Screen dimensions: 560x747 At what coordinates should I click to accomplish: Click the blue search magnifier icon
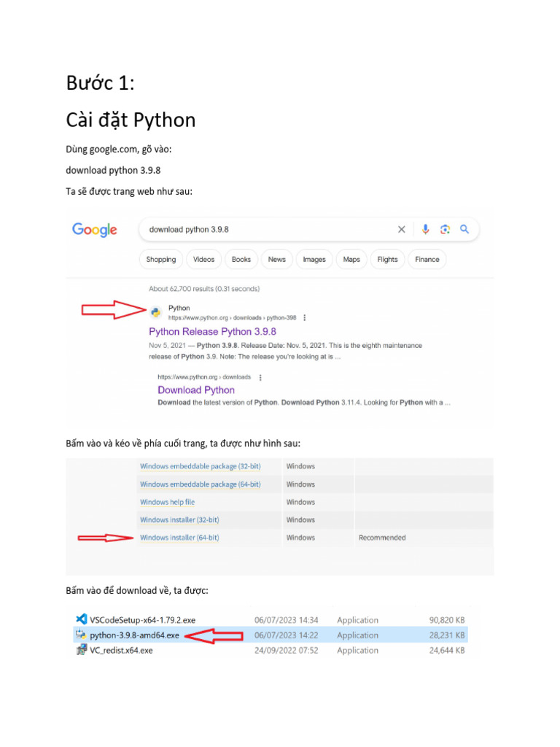(x=464, y=229)
